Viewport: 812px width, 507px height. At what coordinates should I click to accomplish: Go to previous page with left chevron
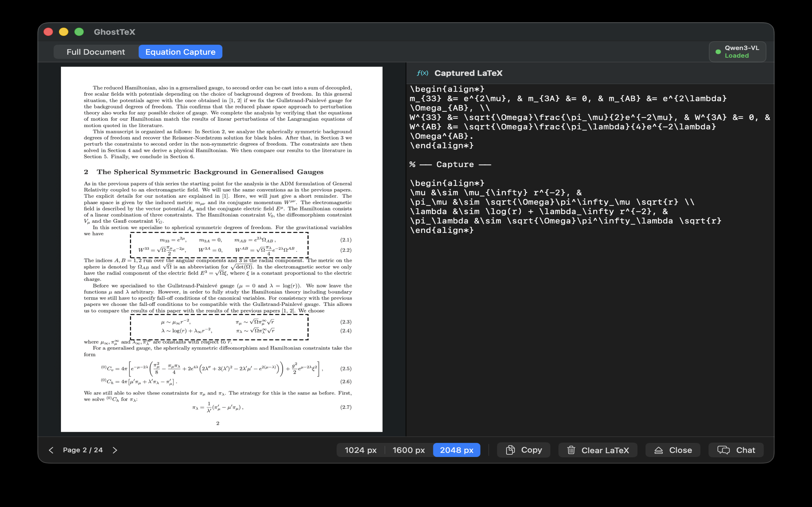[51, 450]
